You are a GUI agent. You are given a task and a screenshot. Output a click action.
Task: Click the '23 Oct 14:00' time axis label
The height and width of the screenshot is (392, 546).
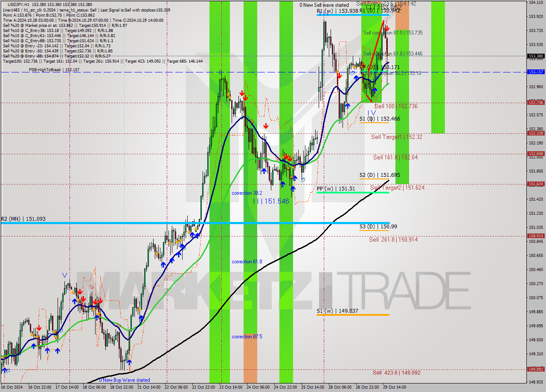click(x=231, y=387)
